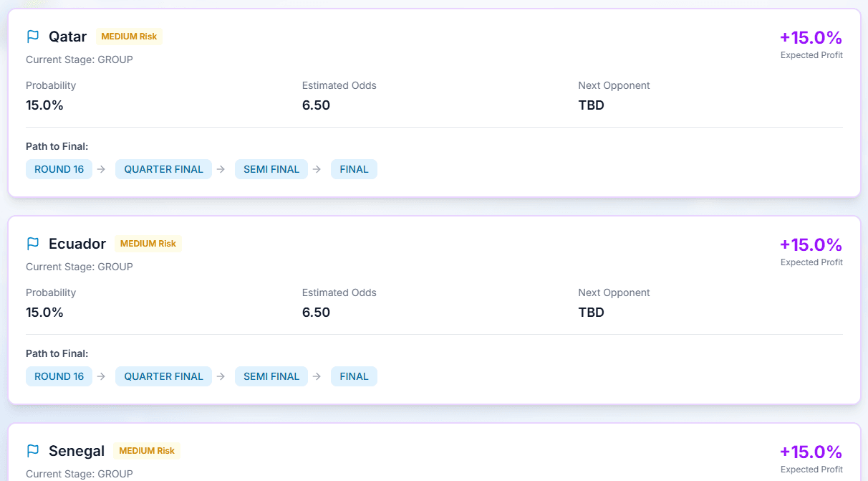
Task: Click the flag icon beside Ecuador
Action: [x=32, y=244]
